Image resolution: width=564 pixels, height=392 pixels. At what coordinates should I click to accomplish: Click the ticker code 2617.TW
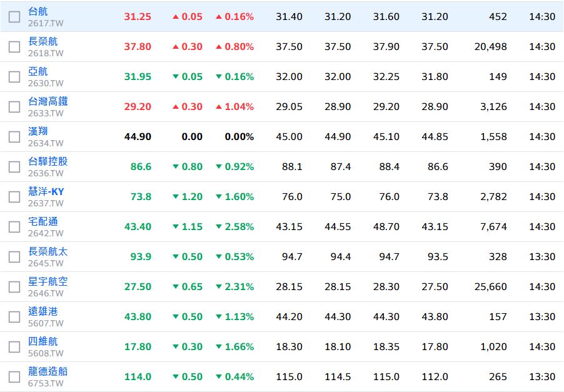(x=46, y=23)
